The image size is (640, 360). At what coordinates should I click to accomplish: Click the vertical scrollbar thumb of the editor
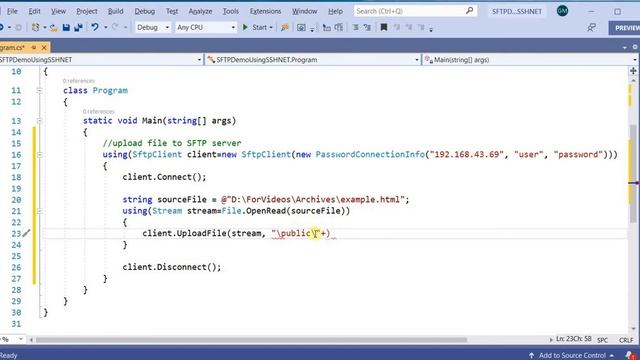(633, 173)
